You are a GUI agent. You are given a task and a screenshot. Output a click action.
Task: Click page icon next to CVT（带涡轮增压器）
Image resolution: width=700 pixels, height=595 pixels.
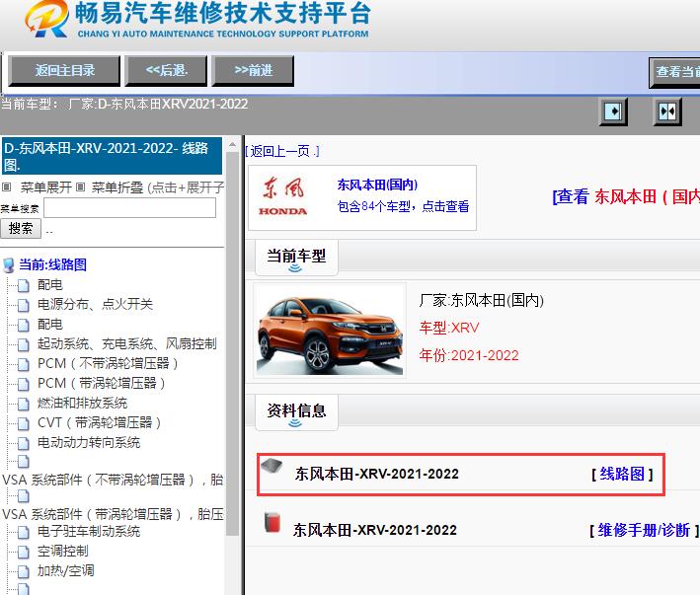(24, 423)
